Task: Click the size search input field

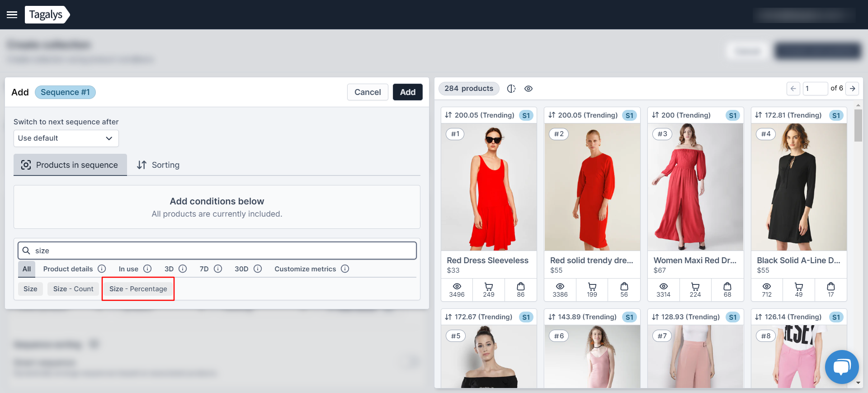Action: (x=217, y=251)
